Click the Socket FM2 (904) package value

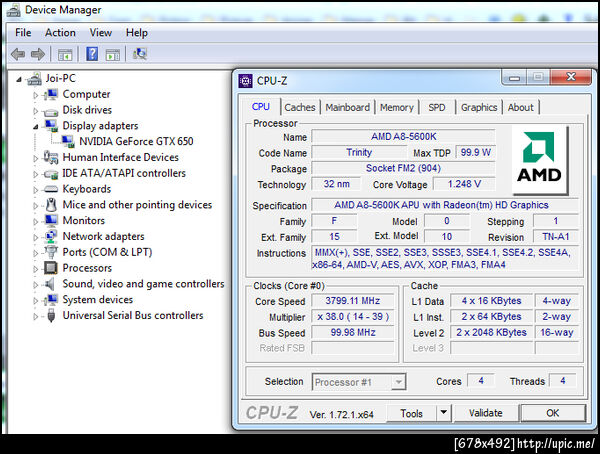point(403,168)
